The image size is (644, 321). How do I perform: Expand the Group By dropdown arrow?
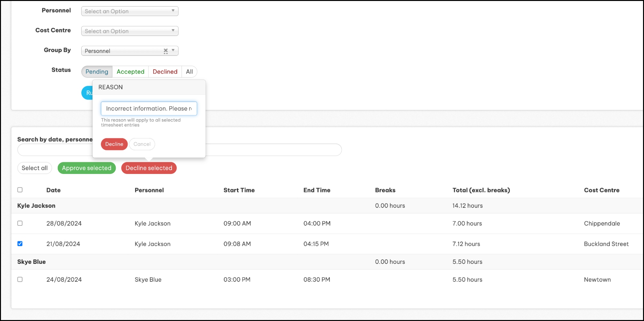coord(173,50)
